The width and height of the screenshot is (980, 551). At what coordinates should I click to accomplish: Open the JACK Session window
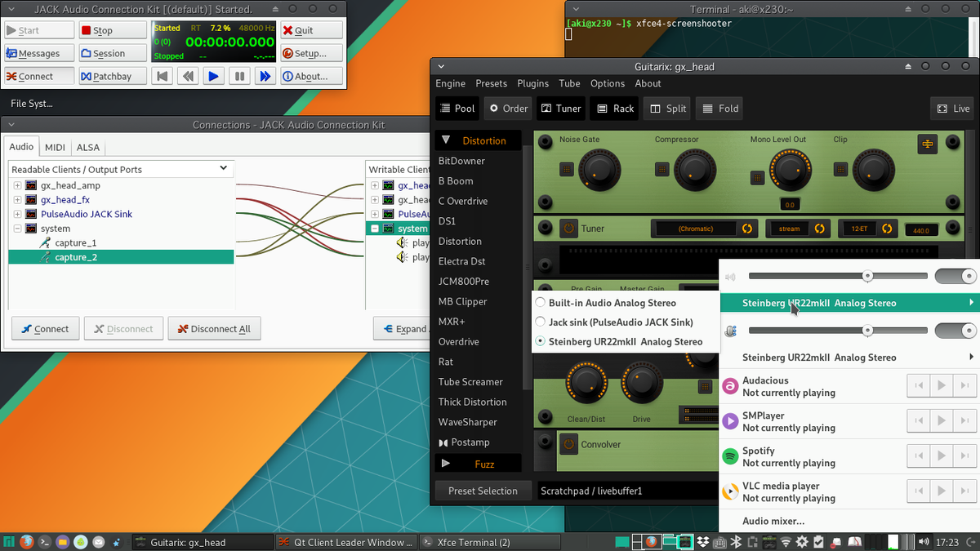[x=113, y=53]
